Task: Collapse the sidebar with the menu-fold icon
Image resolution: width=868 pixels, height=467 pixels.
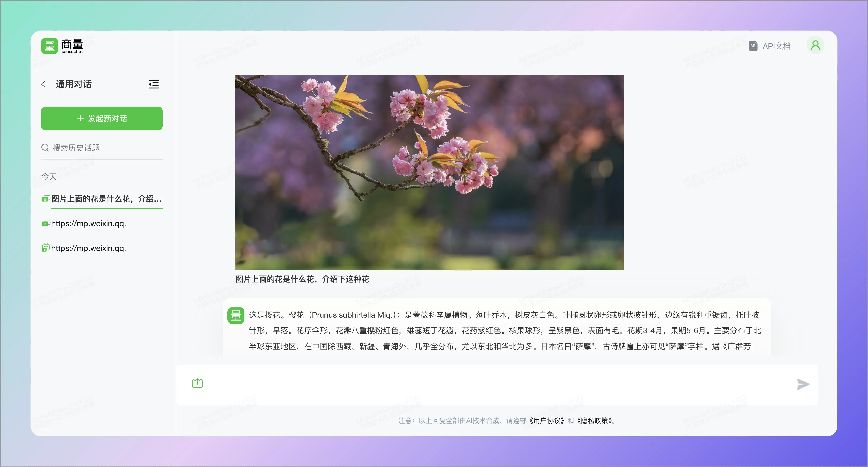Action: pyautogui.click(x=154, y=84)
